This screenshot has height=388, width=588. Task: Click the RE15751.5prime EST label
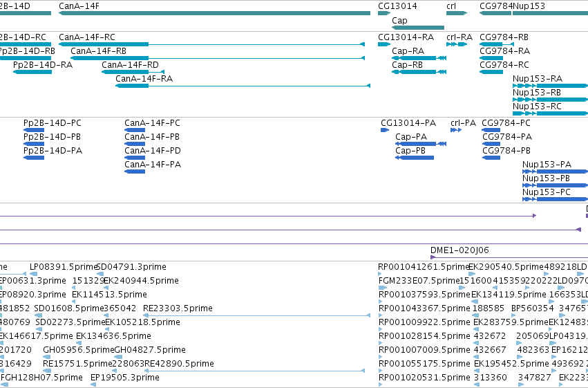(x=77, y=364)
